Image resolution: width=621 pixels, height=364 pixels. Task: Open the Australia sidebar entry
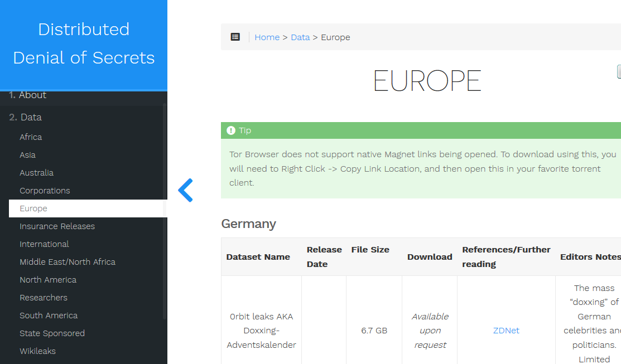tap(36, 173)
